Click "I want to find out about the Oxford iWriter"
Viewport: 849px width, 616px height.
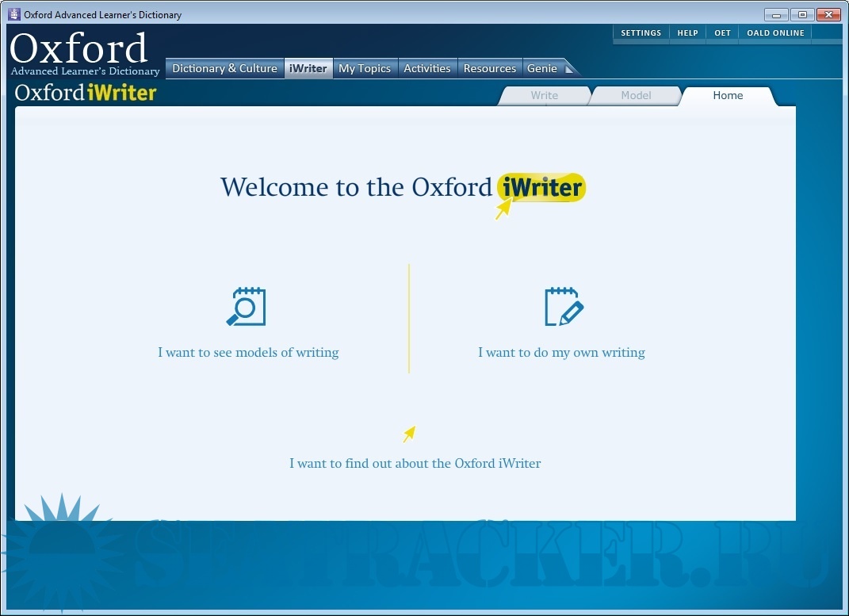(415, 463)
